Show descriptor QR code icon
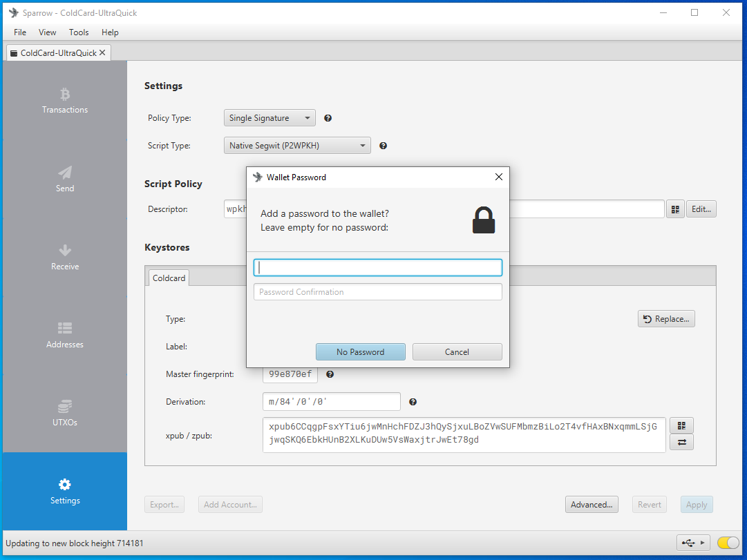Screen dimensions: 747x560 pos(675,209)
